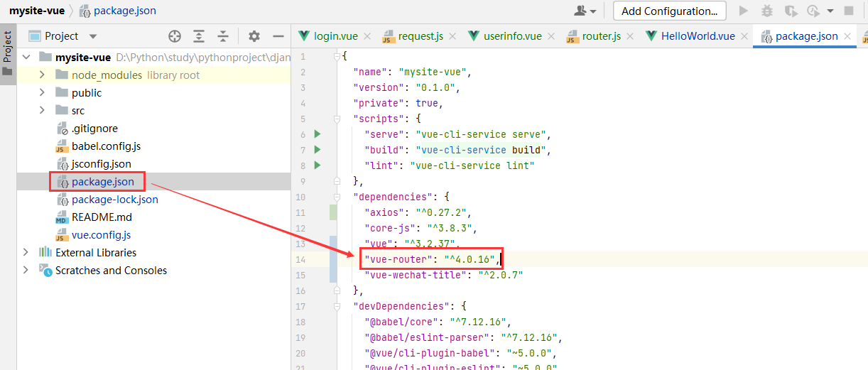Click line number 10 in gutter
Screen dimensions: 868x370
[300, 197]
